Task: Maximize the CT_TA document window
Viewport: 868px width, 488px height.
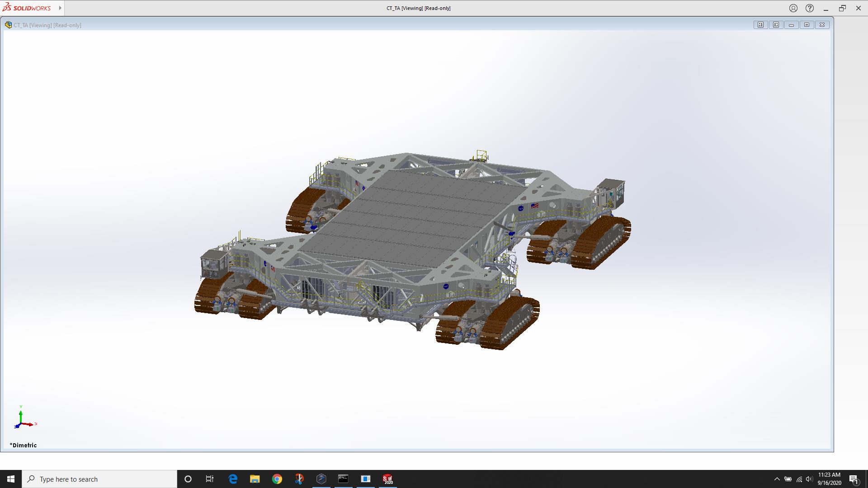Action: [807, 25]
